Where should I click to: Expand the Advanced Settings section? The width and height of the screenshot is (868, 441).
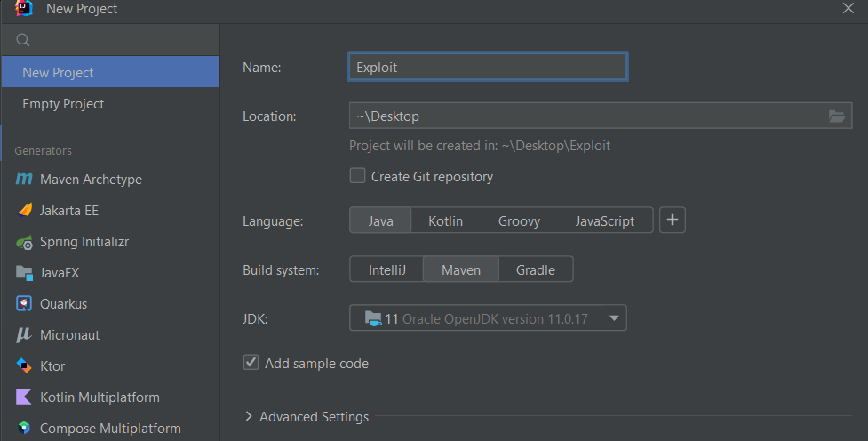point(250,417)
